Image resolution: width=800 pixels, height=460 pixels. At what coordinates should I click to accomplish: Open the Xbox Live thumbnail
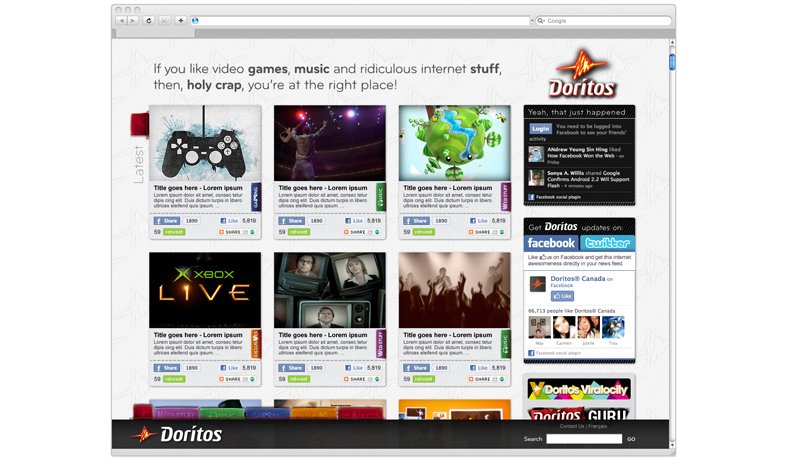click(205, 290)
